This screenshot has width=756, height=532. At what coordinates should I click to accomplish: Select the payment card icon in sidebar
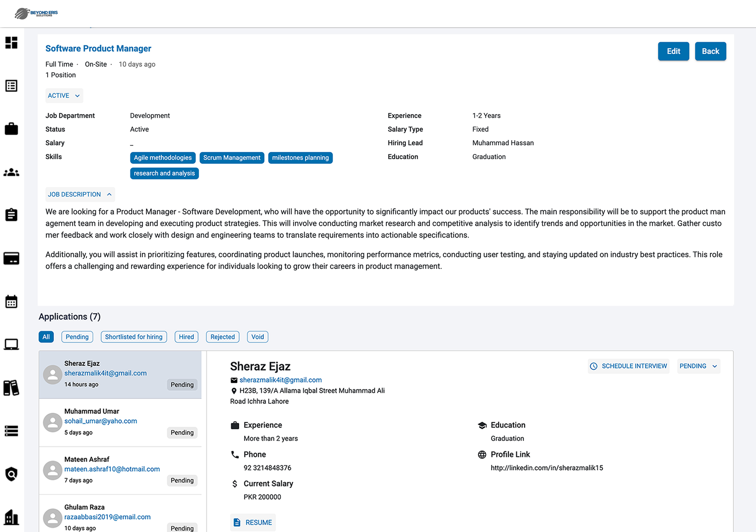coord(11,258)
